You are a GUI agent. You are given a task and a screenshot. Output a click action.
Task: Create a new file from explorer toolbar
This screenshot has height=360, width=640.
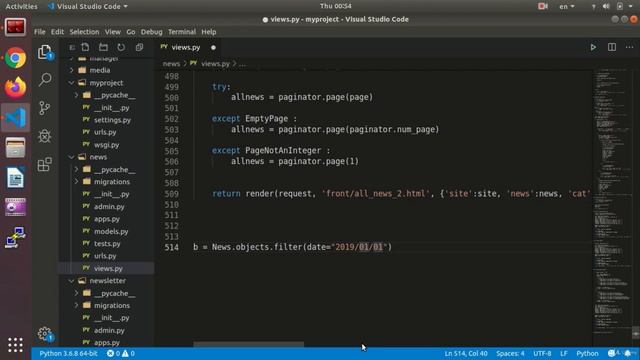point(85,47)
